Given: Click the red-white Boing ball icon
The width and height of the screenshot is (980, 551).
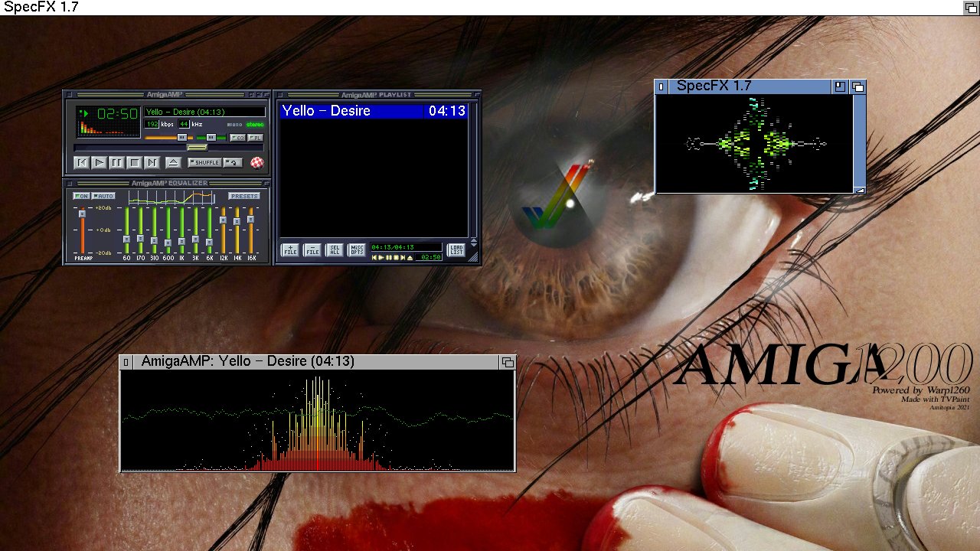Looking at the screenshot, I should tap(256, 162).
